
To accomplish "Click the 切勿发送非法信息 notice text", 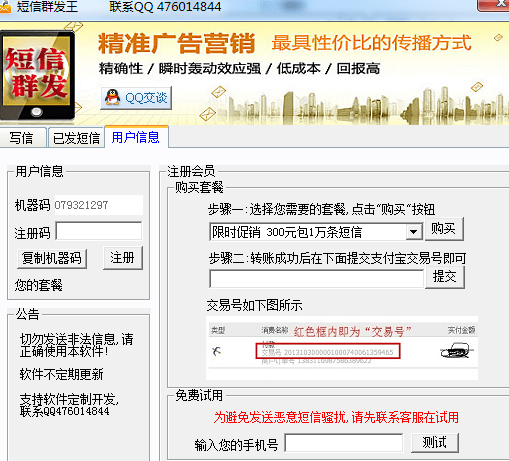I will [x=77, y=345].
